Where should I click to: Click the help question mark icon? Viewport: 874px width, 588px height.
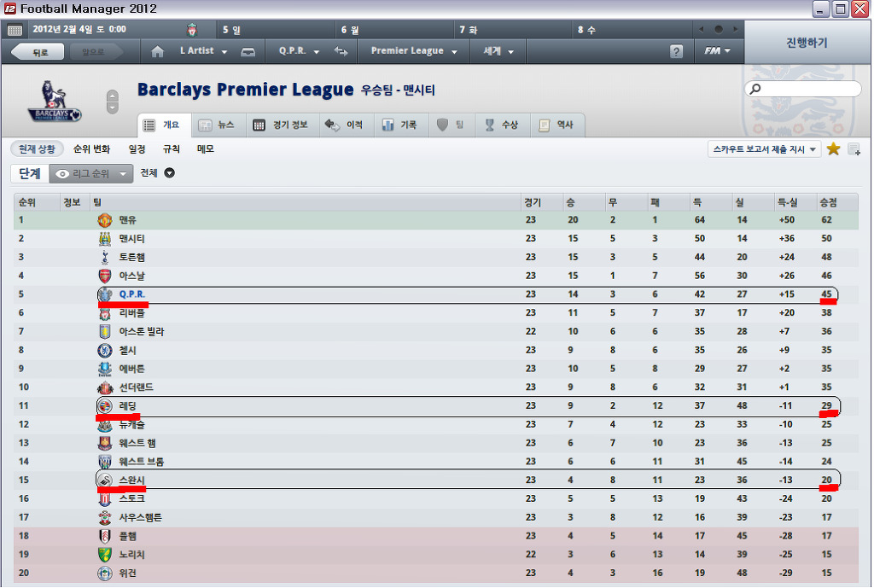pyautogui.click(x=677, y=51)
